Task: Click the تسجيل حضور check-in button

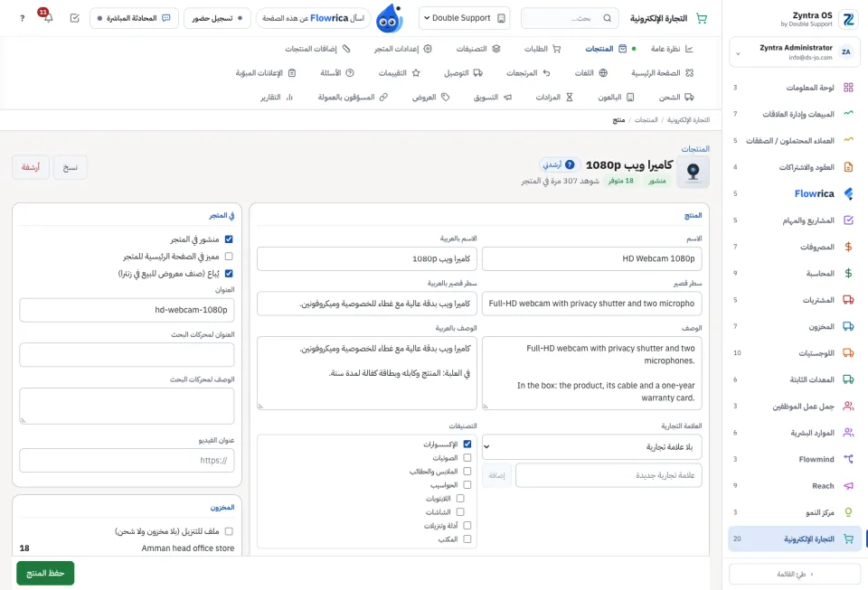Action: (x=217, y=18)
